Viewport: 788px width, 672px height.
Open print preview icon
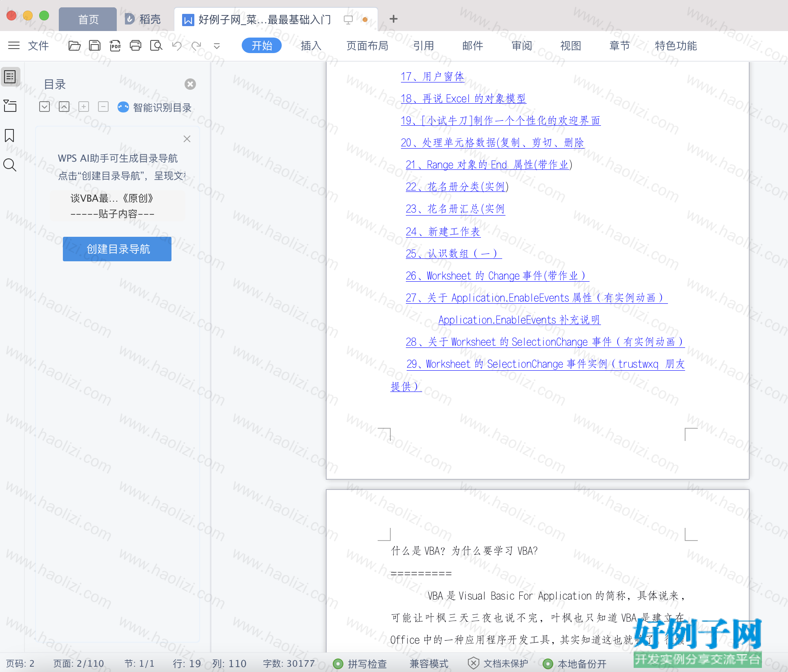point(156,45)
